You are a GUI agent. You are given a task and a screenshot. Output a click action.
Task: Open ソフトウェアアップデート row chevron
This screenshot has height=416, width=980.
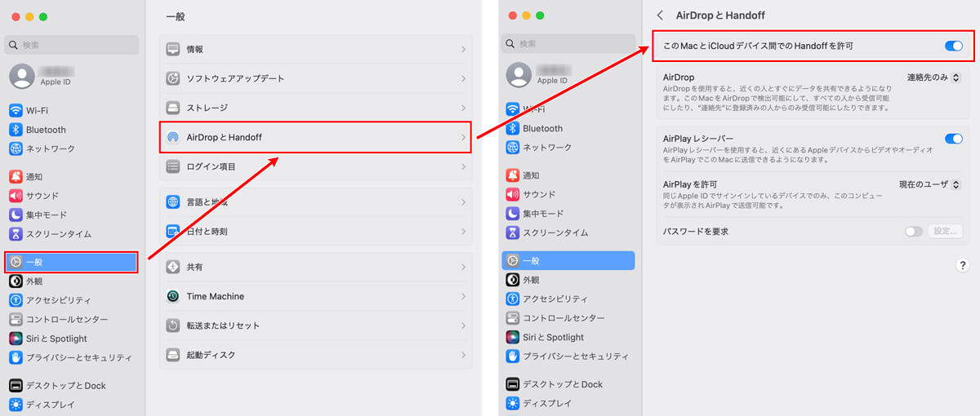coord(463,78)
